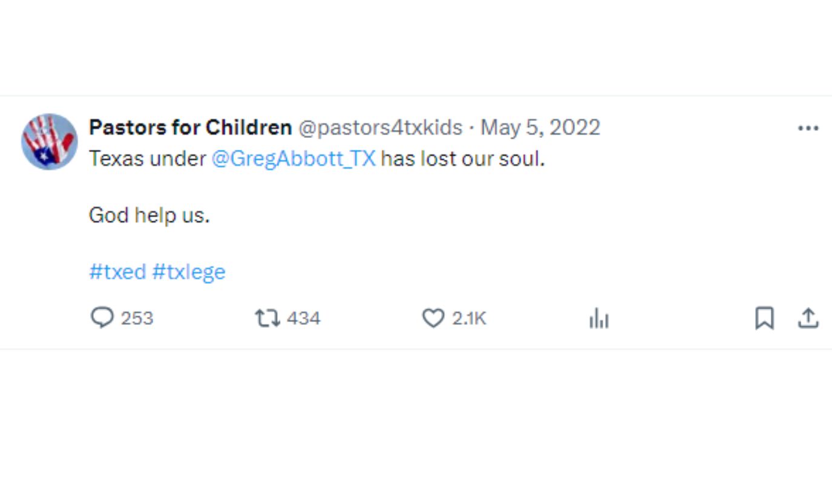Open the @GregAbbott_TX mention link
Viewport: 832px width, 504px height.
293,159
